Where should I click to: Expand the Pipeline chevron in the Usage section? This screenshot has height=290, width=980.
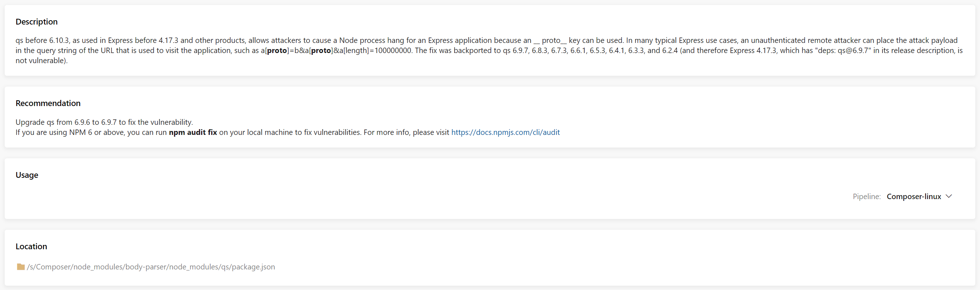pos(949,197)
